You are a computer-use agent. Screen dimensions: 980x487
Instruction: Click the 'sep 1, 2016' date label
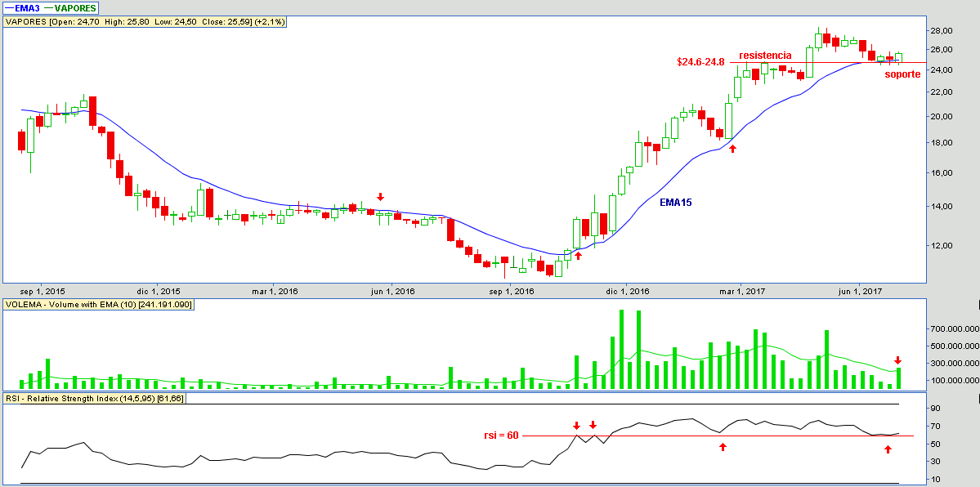pos(511,292)
